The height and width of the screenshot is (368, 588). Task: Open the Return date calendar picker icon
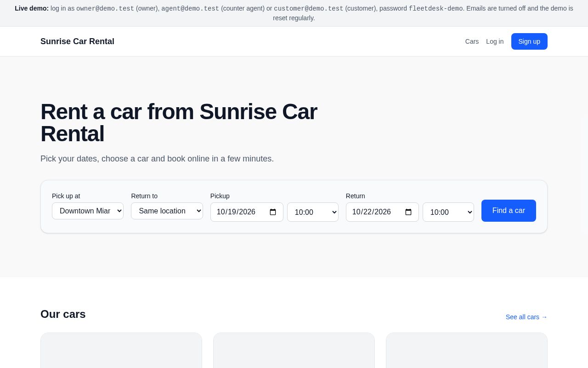pyautogui.click(x=408, y=212)
